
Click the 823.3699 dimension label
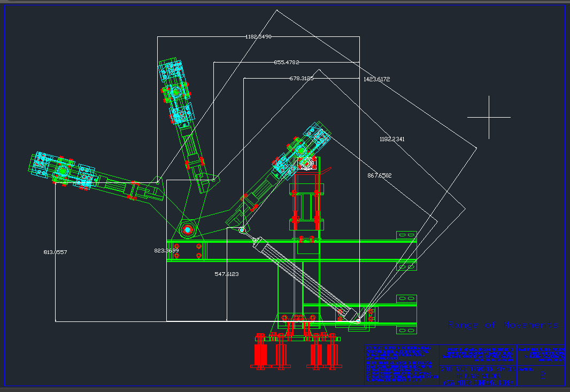click(x=166, y=249)
